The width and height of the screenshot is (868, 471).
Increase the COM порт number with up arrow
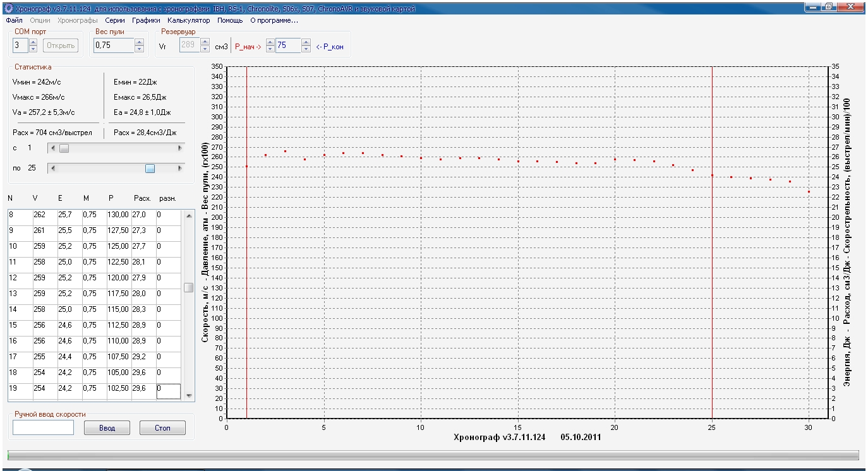tap(33, 42)
